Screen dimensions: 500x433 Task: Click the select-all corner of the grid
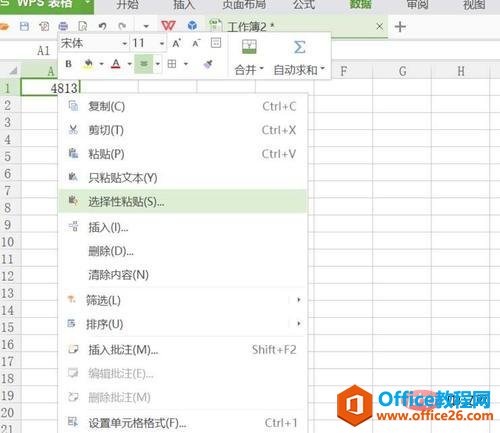pos(12,70)
